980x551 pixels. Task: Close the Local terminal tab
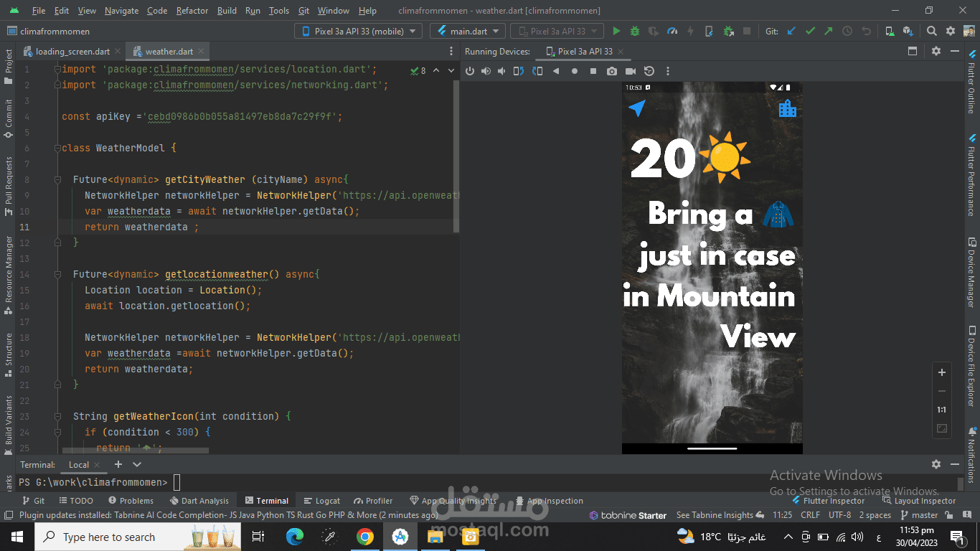[97, 465]
